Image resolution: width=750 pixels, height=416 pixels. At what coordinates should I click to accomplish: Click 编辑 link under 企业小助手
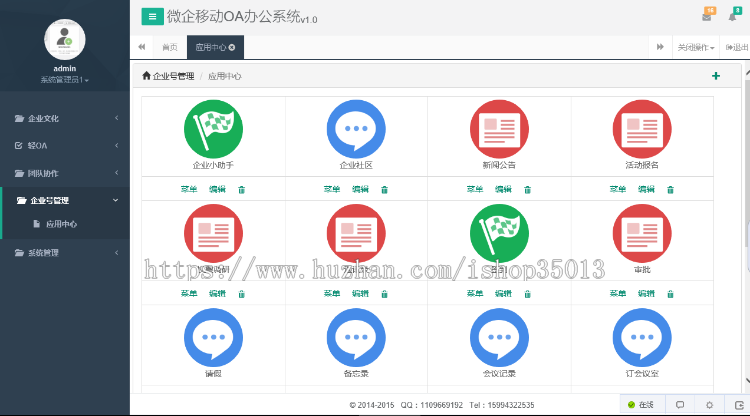point(217,189)
